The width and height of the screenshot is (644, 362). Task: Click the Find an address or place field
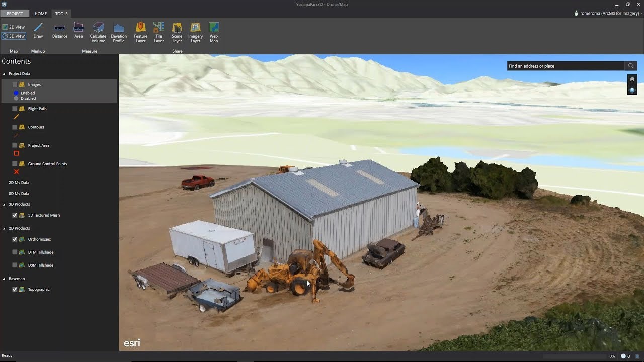(566, 66)
